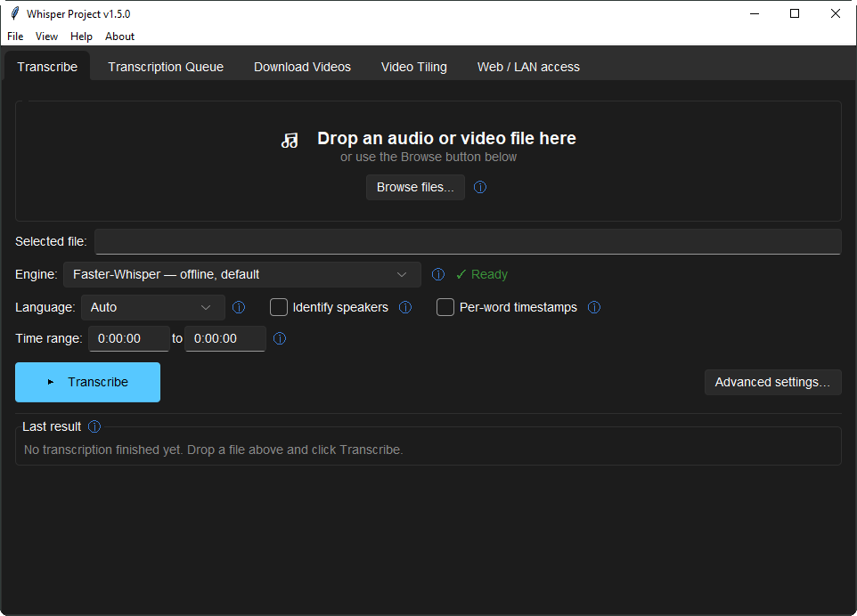857x616 pixels.
Task: Click the info icon after Per-word timestamps
Action: [x=593, y=307]
